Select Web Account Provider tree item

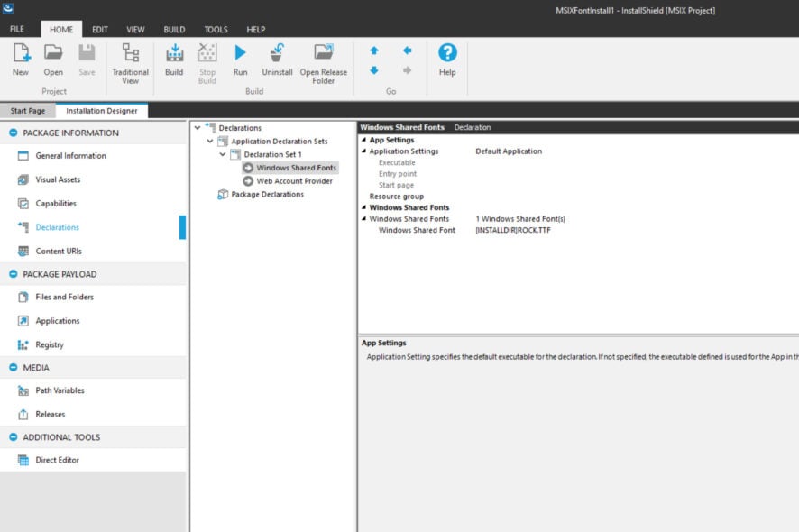click(288, 181)
